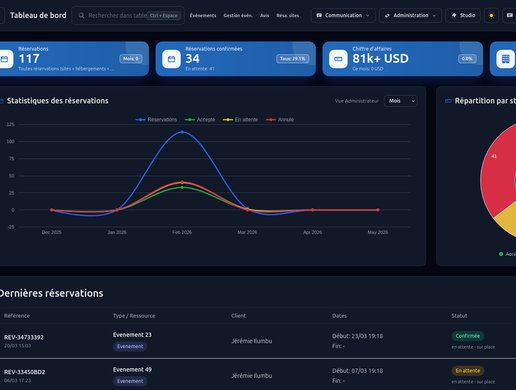This screenshot has height=390, width=516.
Task: Click the building icon on the cut-off blue card
Action: 506,59
